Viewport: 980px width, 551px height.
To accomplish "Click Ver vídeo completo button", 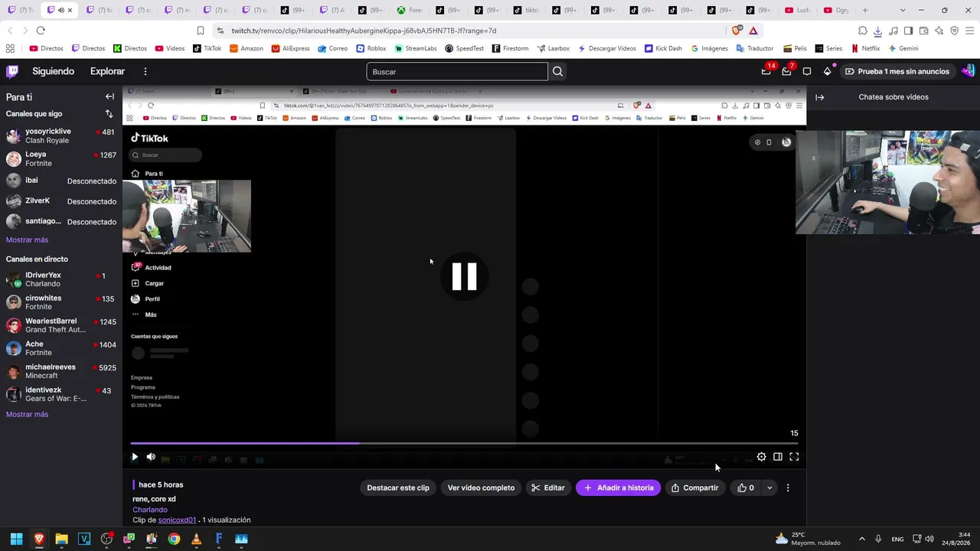I will pyautogui.click(x=481, y=487).
